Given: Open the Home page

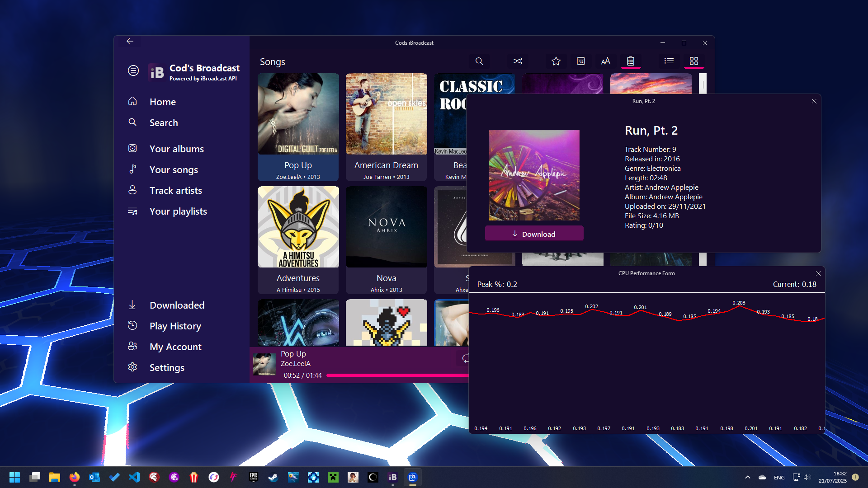Looking at the screenshot, I should (163, 102).
